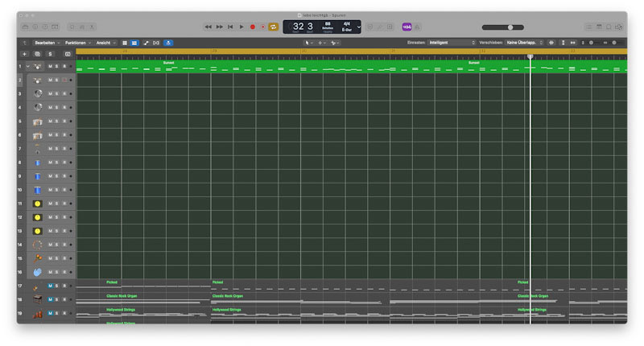The height and width of the screenshot is (346, 644).
Task: Open the Note Pads icon
Action: pos(599,27)
